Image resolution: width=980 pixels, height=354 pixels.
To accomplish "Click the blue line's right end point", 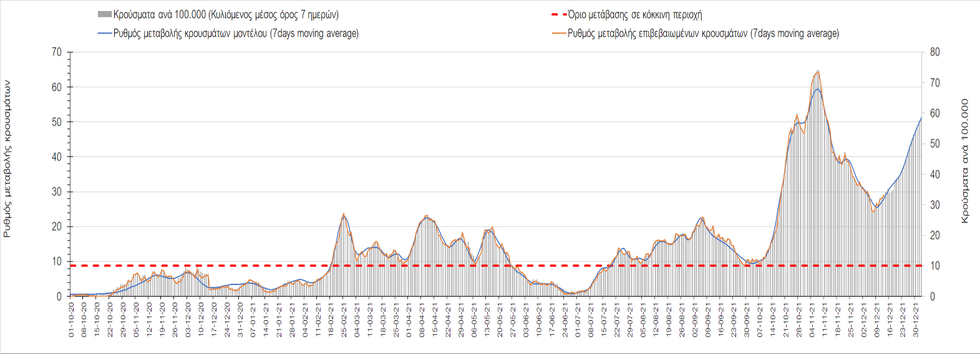I will [921, 117].
